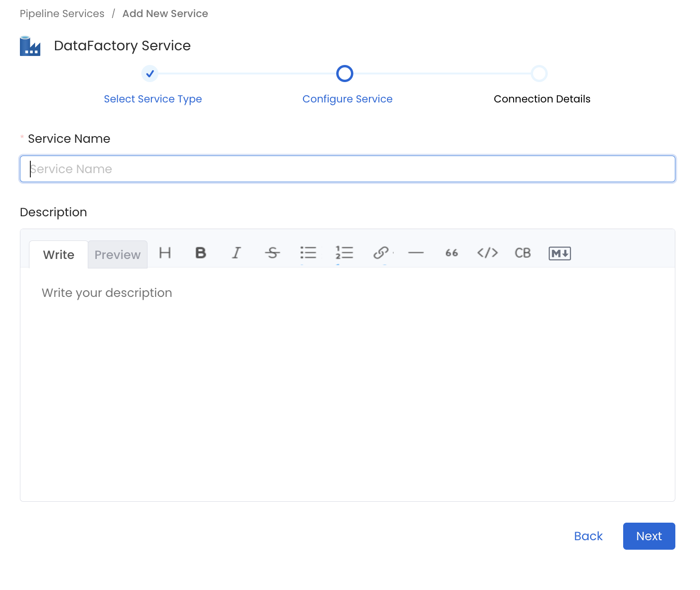Viewport: 700px width, 590px height.
Task: Select the Configure Service step indicator
Action: click(x=345, y=74)
